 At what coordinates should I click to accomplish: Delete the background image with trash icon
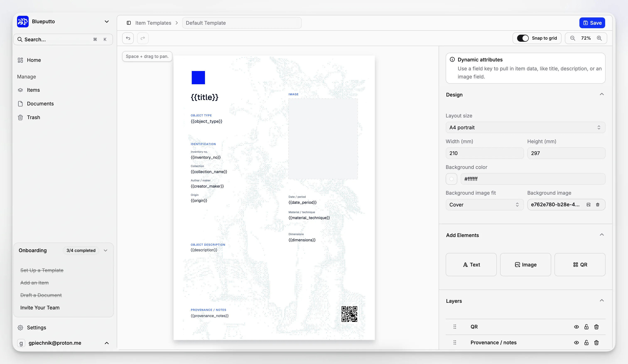coord(598,205)
